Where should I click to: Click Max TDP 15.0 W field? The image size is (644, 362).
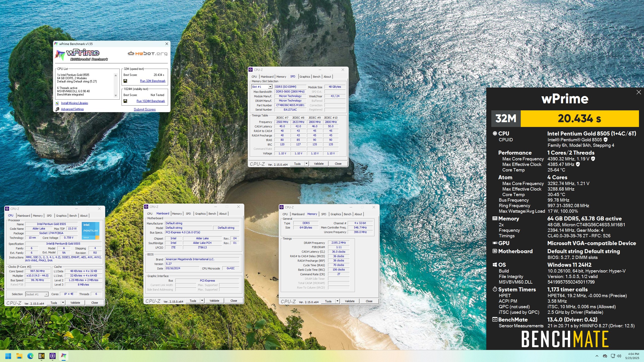[72, 229]
